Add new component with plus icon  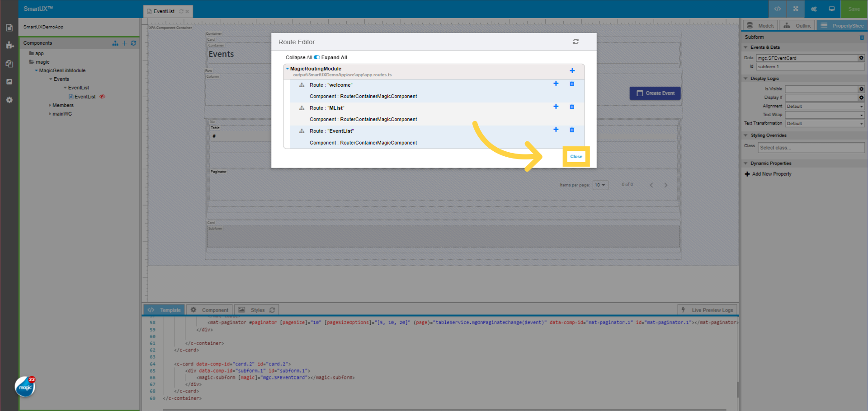point(124,43)
